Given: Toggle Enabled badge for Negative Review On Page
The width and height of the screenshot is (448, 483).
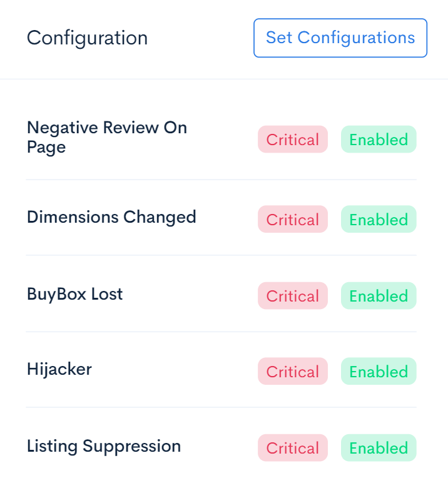Looking at the screenshot, I should [x=379, y=140].
